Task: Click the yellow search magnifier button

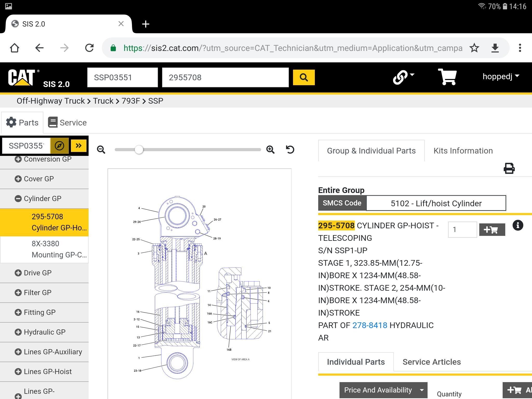Action: [x=304, y=77]
